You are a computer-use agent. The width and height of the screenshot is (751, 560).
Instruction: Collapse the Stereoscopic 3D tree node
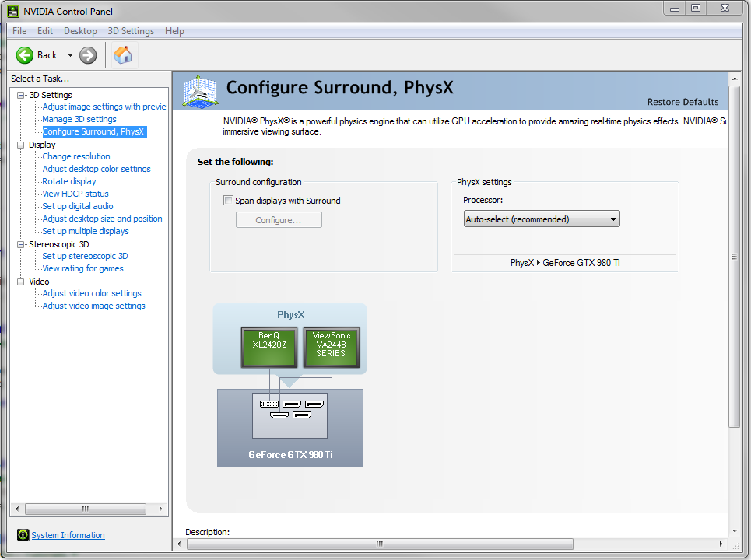20,244
